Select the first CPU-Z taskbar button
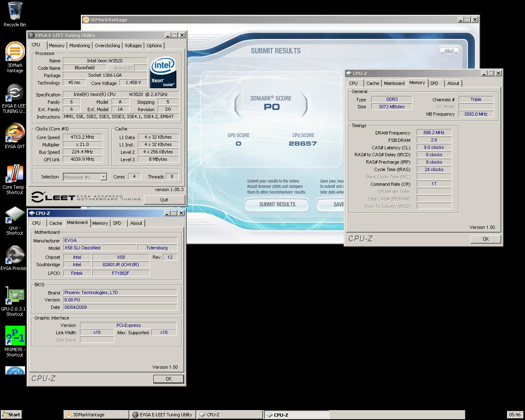 pos(229,415)
